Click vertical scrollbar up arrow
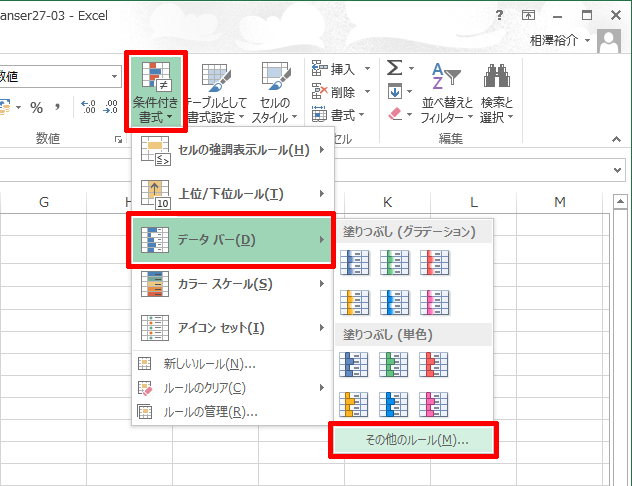 point(620,201)
